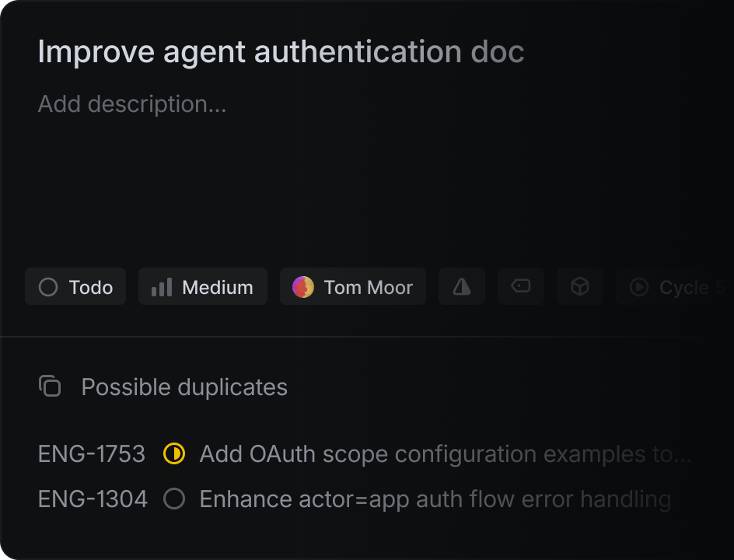This screenshot has height=560, width=734.
Task: Open the Medium priority dropdown
Action: [x=203, y=287]
